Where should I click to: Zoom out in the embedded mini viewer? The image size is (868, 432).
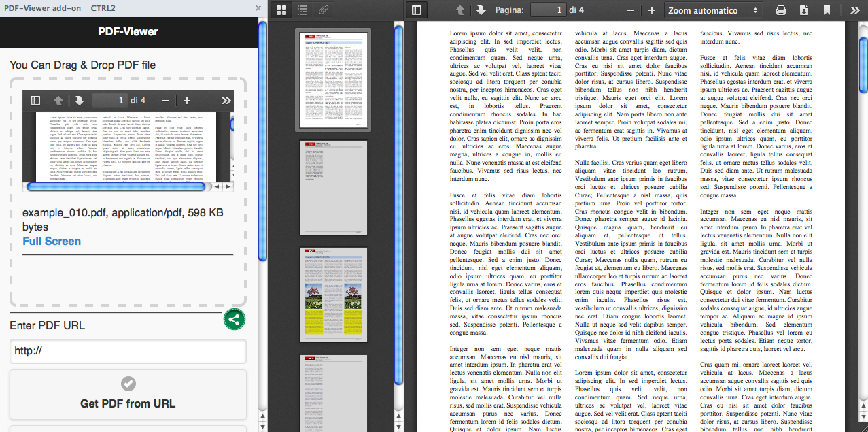[165, 101]
